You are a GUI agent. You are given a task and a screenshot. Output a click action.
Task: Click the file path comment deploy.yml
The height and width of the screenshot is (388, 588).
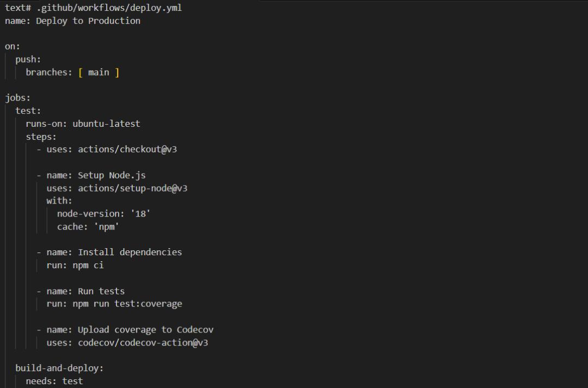[109, 8]
